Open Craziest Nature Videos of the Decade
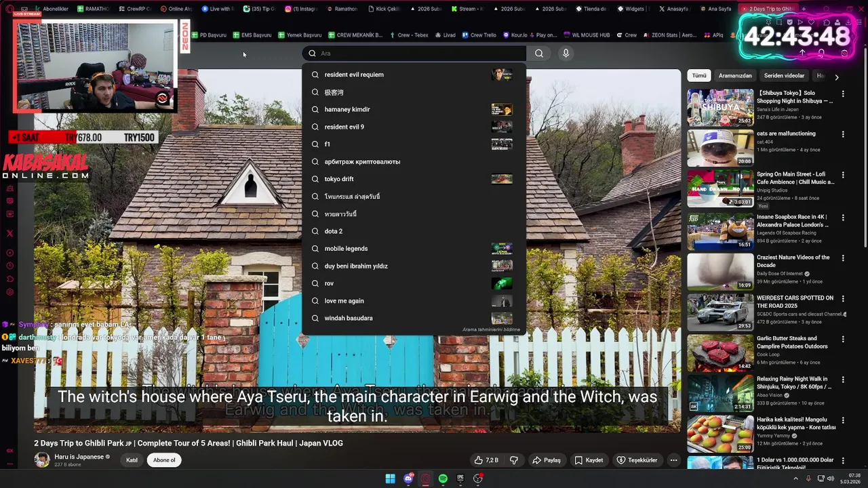This screenshot has width=868, height=488. (x=720, y=272)
